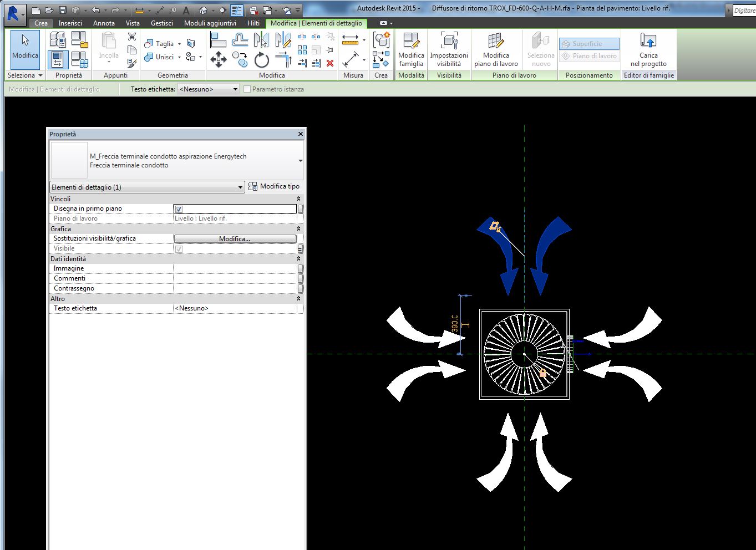Viewport: 756px width, 550px height.
Task: Expand the Elementi di dettaglio (1) filter dropdown
Action: pyautogui.click(x=240, y=187)
